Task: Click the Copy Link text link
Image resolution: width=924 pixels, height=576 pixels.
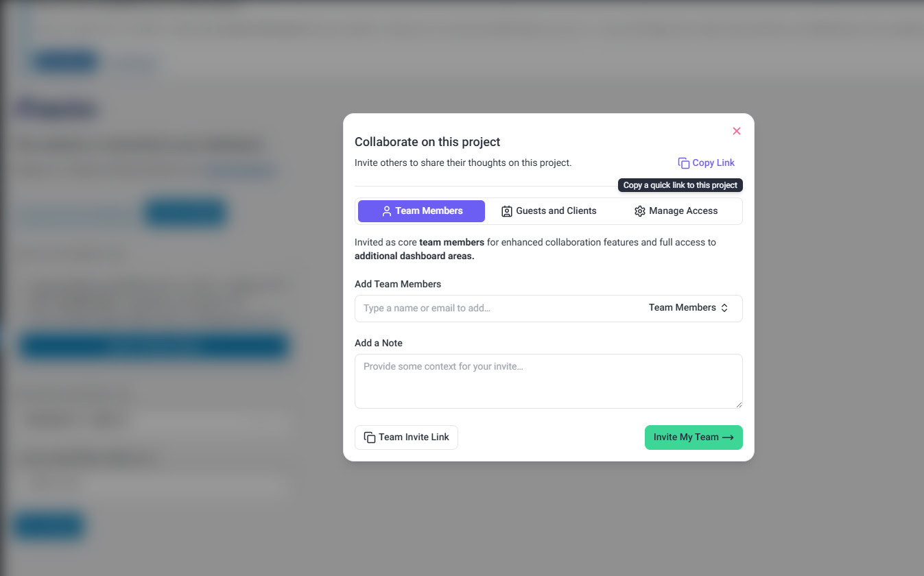Action: [x=713, y=163]
